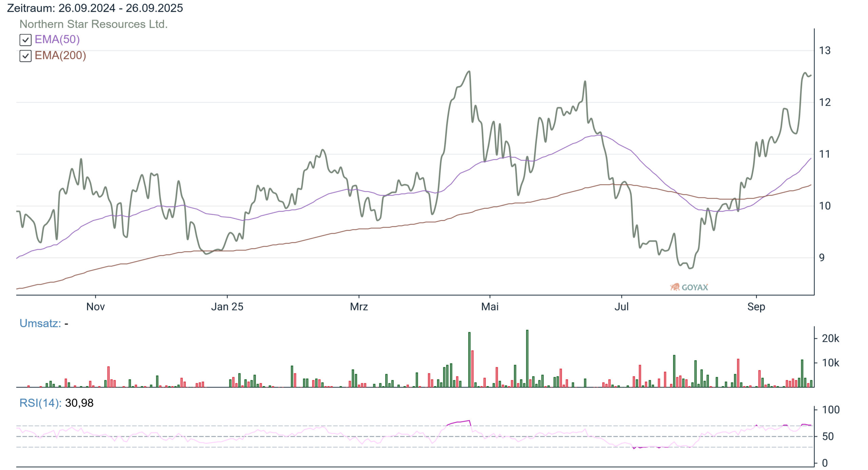Screen dimensions: 868x470
Task: Click the RSI axis label 50
Action: (x=828, y=436)
